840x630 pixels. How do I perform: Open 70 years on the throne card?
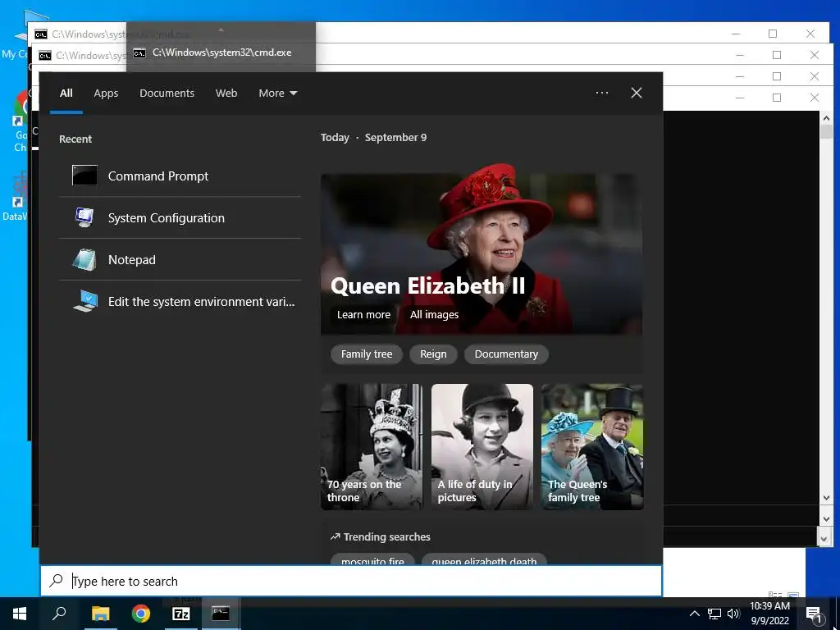click(372, 446)
